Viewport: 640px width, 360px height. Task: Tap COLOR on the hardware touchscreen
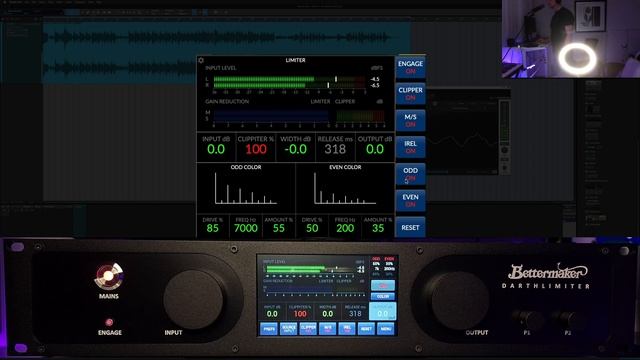tap(383, 296)
